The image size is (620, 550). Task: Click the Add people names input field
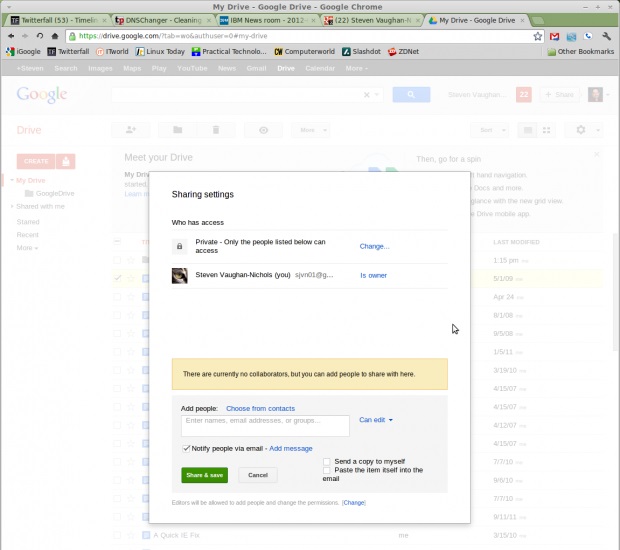[x=265, y=425]
